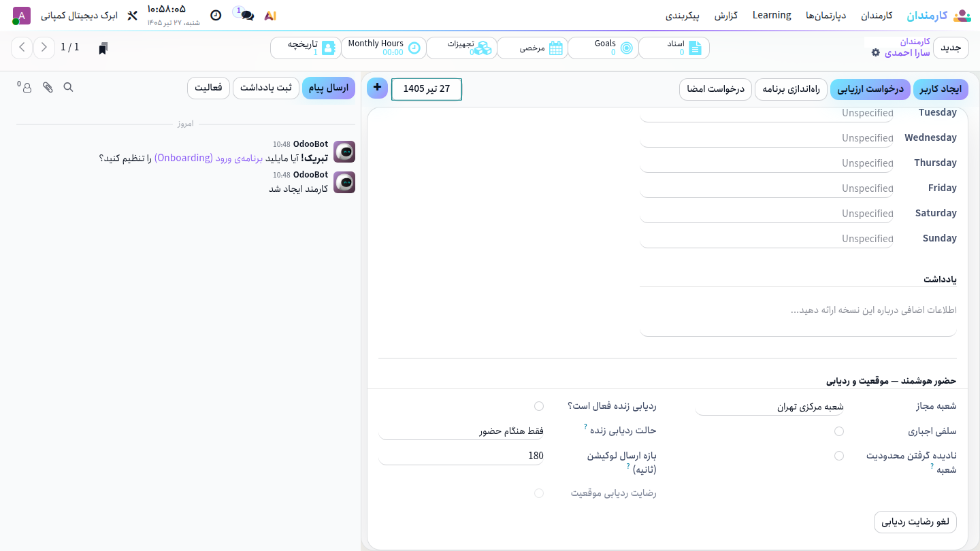Click کارمندان breadcrumb link
Image resolution: width=980 pixels, height=551 pixels.
click(x=915, y=41)
